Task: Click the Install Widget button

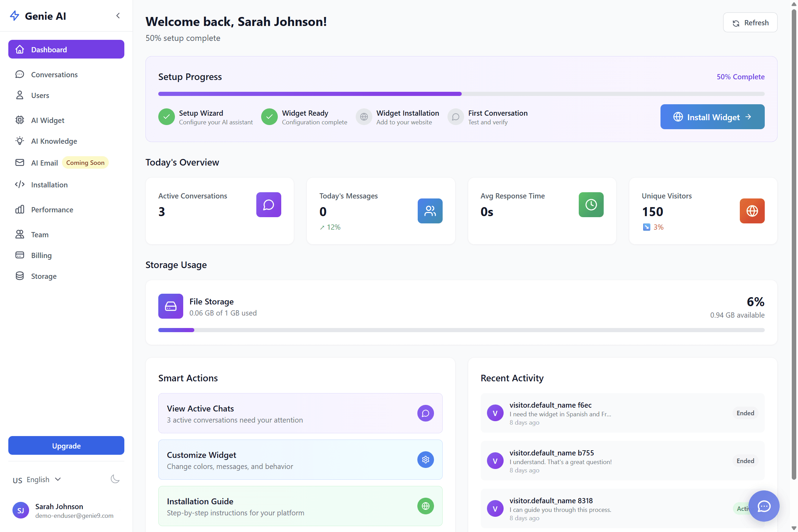Action: (x=712, y=117)
